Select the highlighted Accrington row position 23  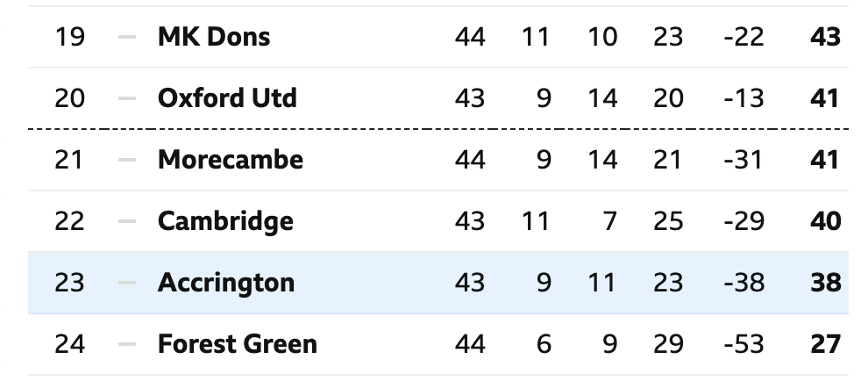tap(70, 283)
